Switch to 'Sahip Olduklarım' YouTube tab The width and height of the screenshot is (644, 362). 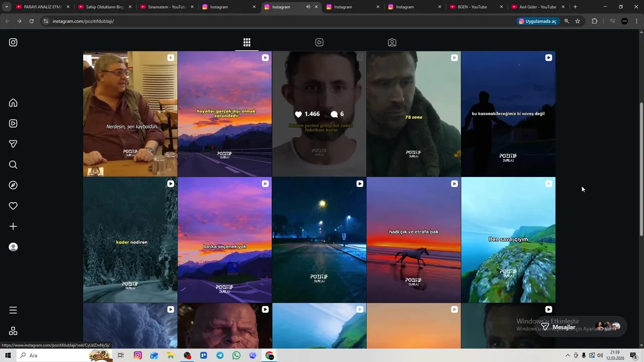pos(105,7)
